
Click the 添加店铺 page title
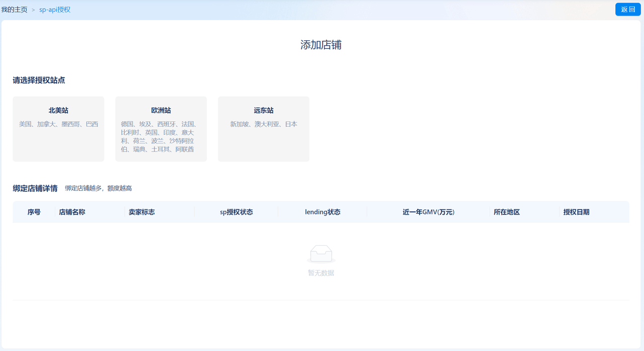321,45
